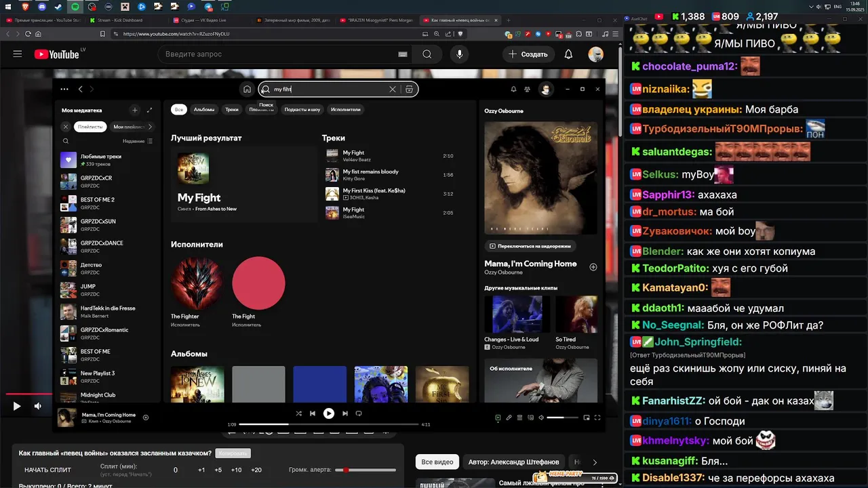
Task: Click Переключиться на видеорежим button
Action: (530, 246)
